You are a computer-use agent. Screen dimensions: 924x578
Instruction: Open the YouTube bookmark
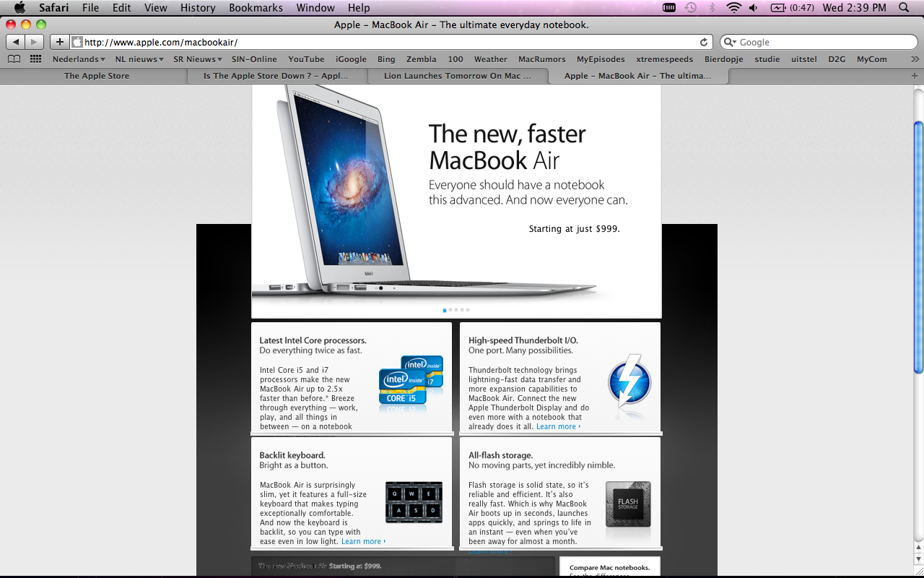click(x=306, y=59)
